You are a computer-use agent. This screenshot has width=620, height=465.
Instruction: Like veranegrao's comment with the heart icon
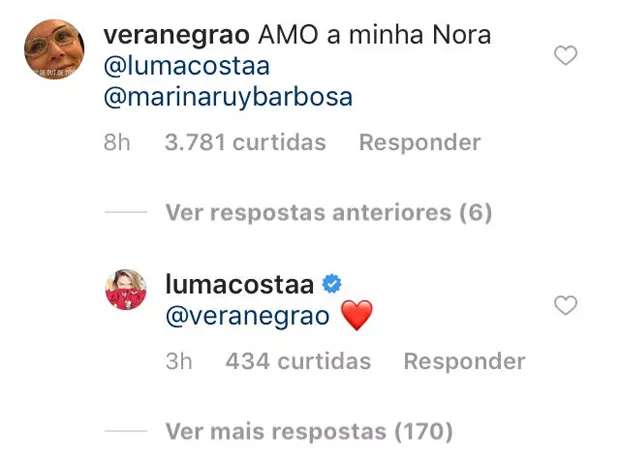(566, 56)
